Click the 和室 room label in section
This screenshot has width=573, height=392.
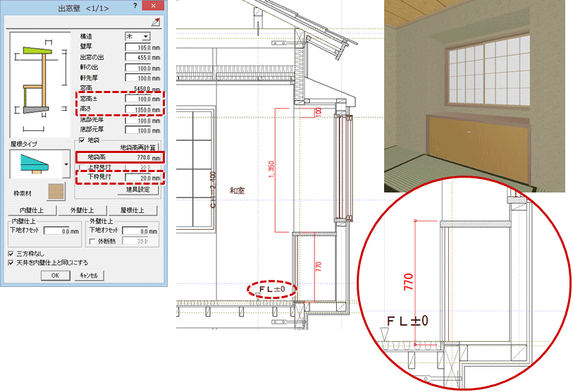237,190
